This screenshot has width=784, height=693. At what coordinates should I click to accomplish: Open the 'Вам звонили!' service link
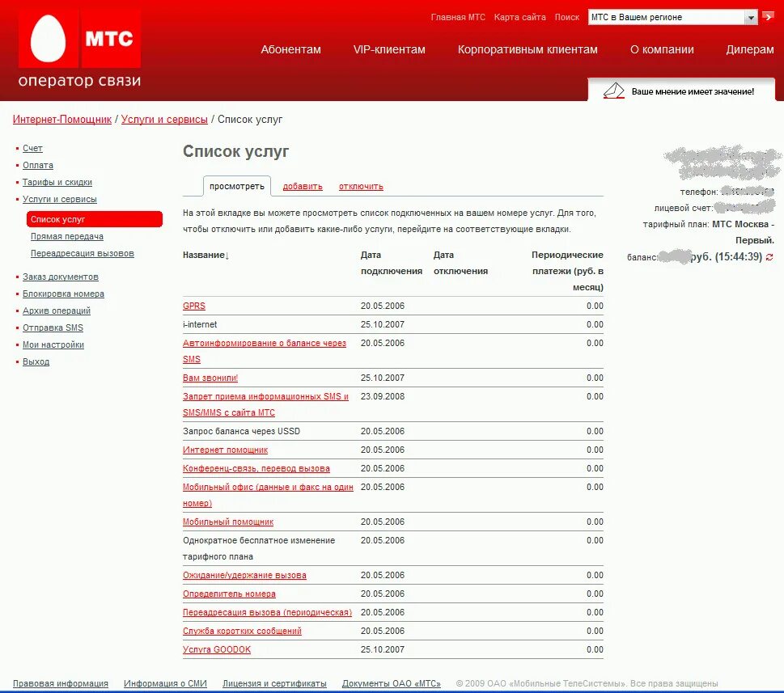click(x=210, y=378)
